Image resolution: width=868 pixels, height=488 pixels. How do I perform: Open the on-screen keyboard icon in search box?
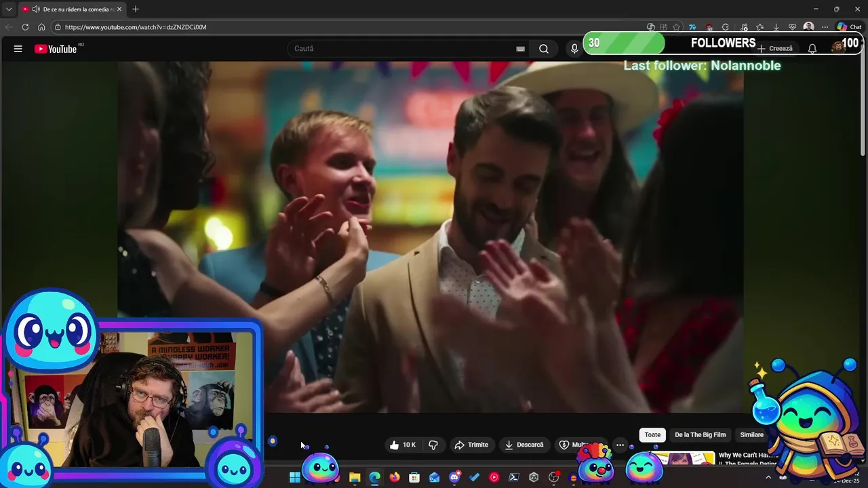[x=520, y=49]
